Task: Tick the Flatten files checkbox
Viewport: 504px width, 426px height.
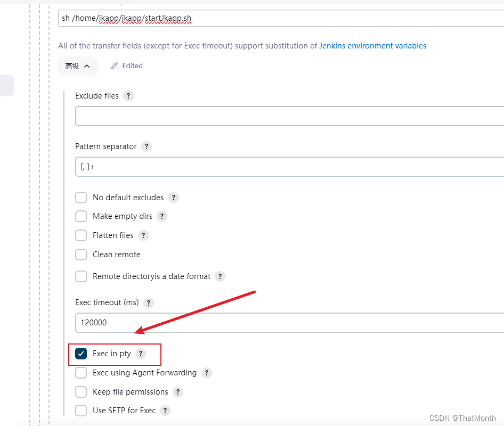Action: tap(81, 235)
